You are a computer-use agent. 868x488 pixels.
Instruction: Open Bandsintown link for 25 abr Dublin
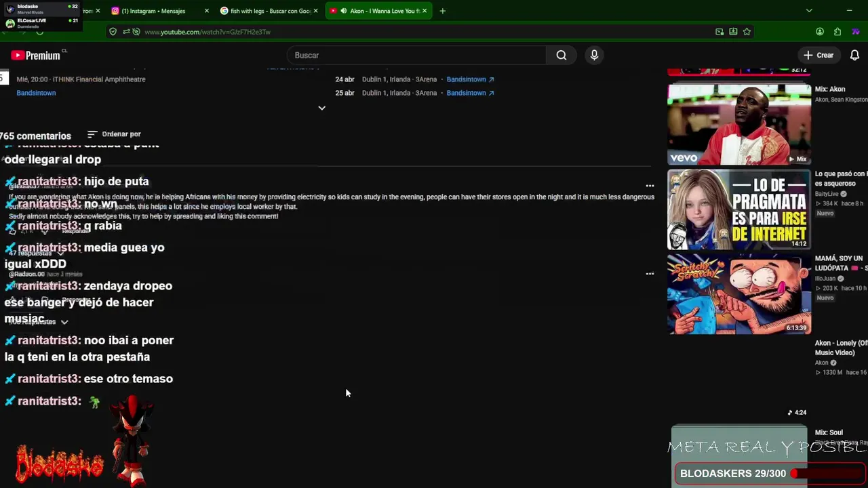click(x=470, y=93)
